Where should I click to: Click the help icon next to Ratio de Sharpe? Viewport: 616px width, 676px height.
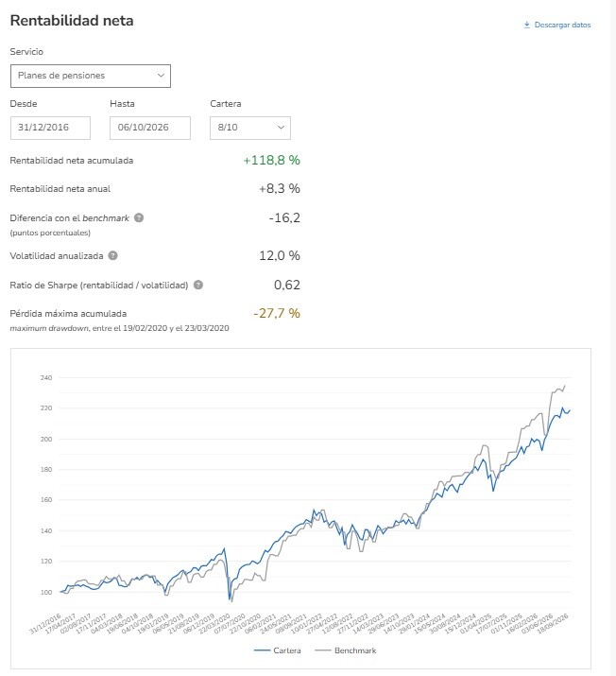coord(198,285)
